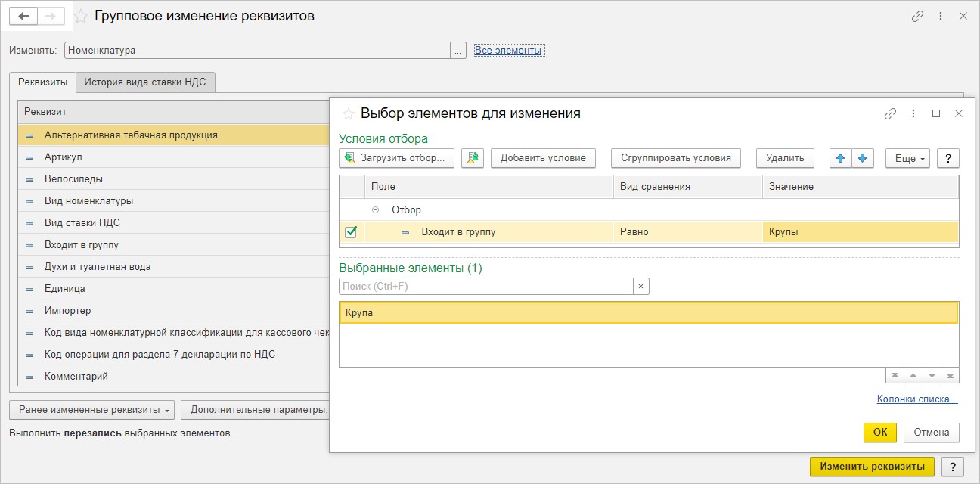Click Загрузить отбор button

397,158
